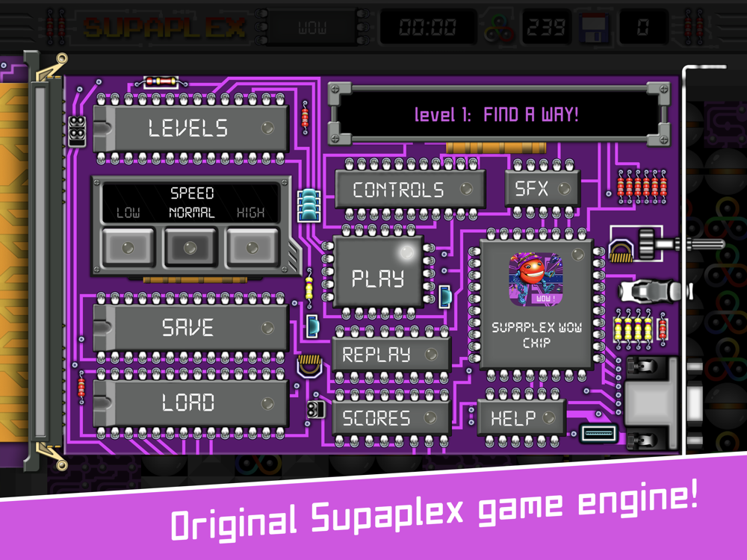Select the LOW speed button
The image size is (747, 560).
[x=128, y=247]
